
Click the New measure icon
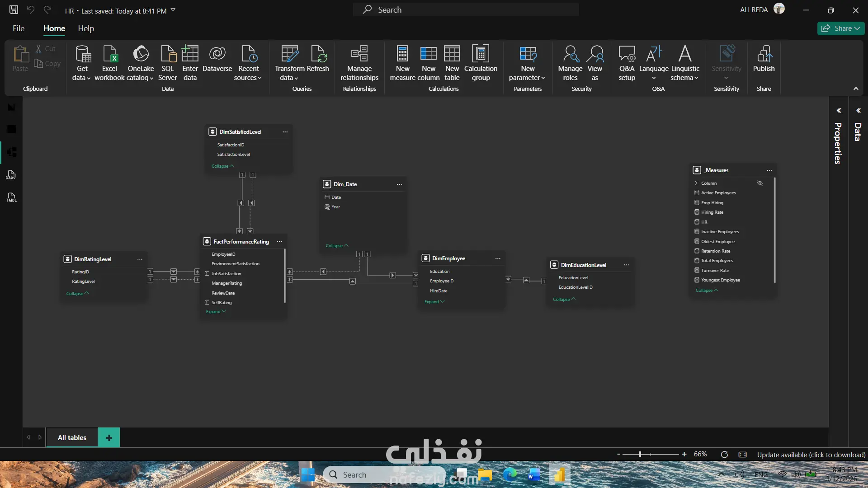coord(402,54)
